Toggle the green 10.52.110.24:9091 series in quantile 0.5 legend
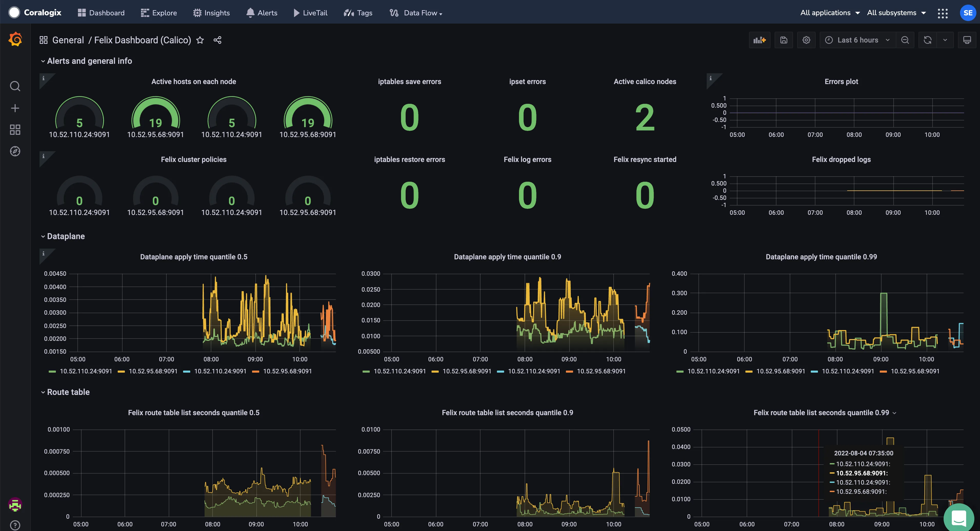Viewport: 980px width, 531px height. [80, 371]
